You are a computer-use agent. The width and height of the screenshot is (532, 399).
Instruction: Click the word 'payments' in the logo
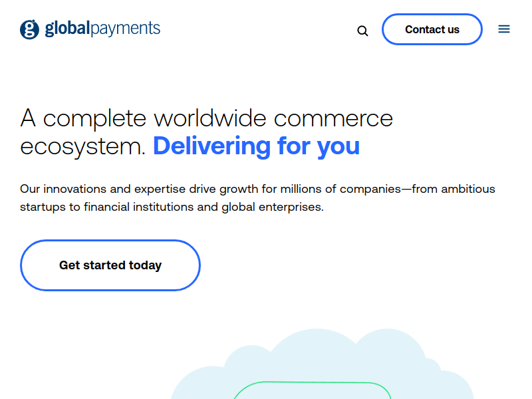[x=126, y=29]
